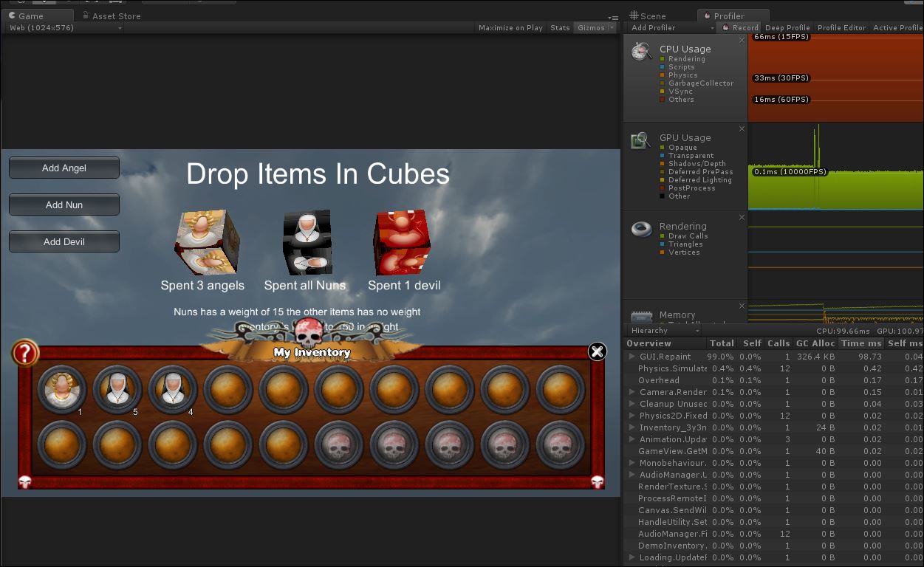924x567 pixels.
Task: Click the Active Profiler button
Action: pyautogui.click(x=897, y=28)
